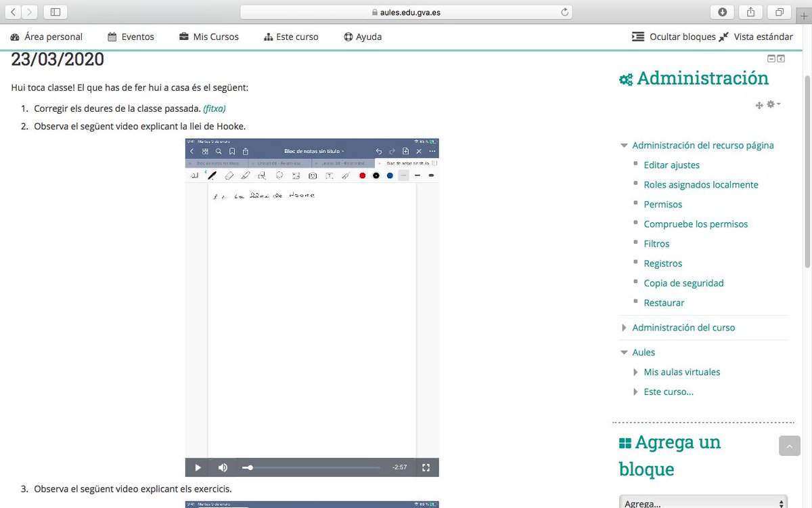This screenshot has width=812, height=508.
Task: Collapse the Administración block with the minus icon
Action: tap(771, 59)
